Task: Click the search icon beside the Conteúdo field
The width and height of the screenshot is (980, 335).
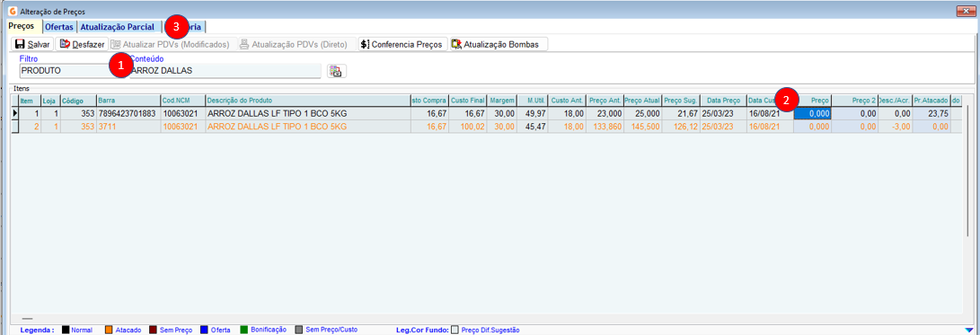Action: (x=336, y=71)
